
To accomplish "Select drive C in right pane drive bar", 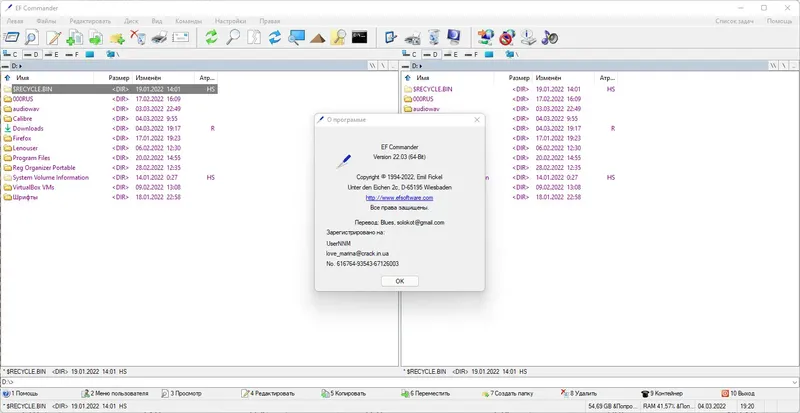I will click(x=410, y=54).
